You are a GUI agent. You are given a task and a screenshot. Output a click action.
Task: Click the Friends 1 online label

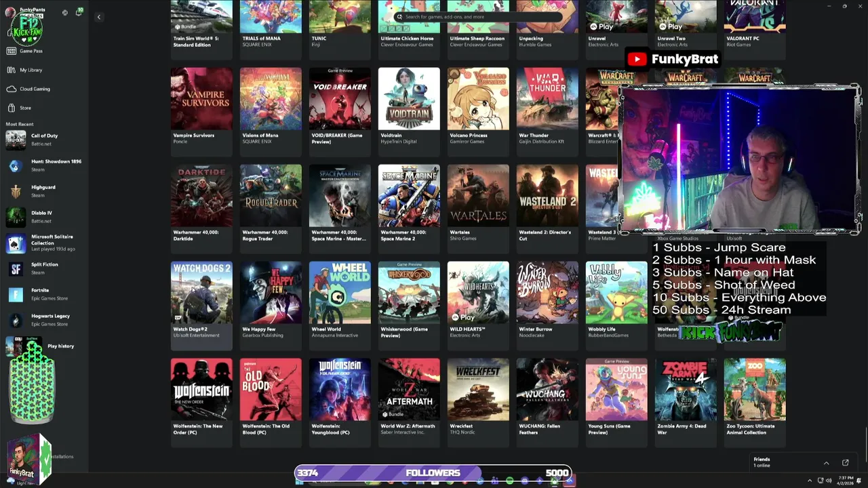(762, 462)
